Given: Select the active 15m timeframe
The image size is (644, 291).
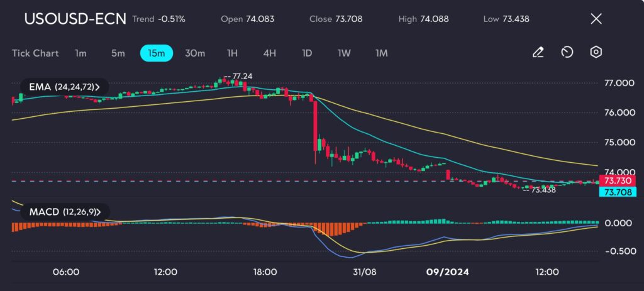Looking at the screenshot, I should (156, 53).
